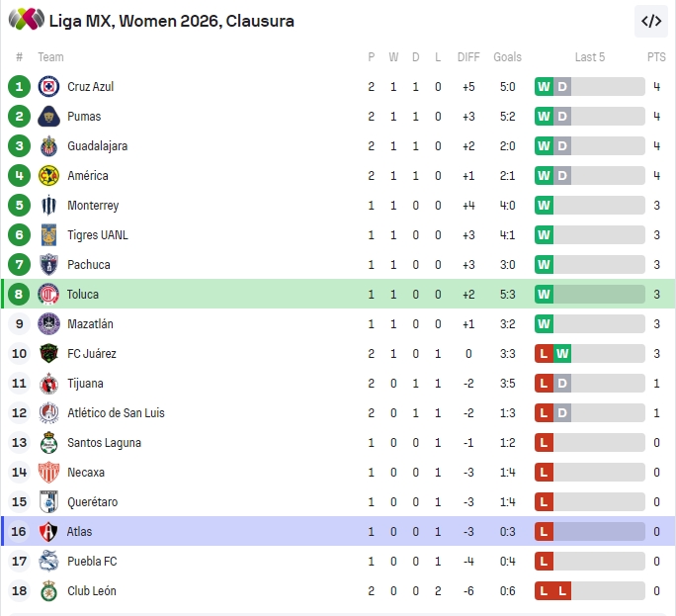The image size is (676, 616).
Task: Click the embed code icon button
Action: click(651, 21)
